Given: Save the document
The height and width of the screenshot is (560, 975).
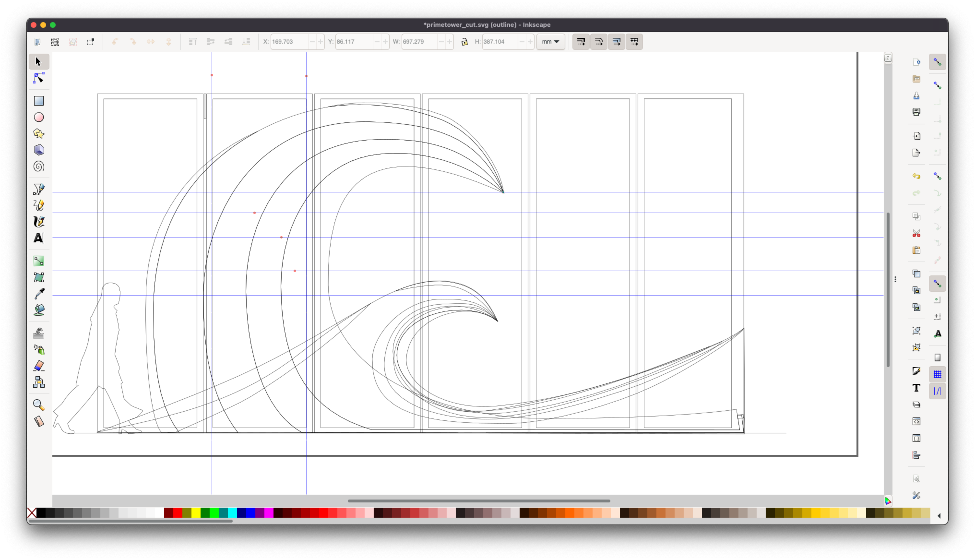Looking at the screenshot, I should pos(916,95).
